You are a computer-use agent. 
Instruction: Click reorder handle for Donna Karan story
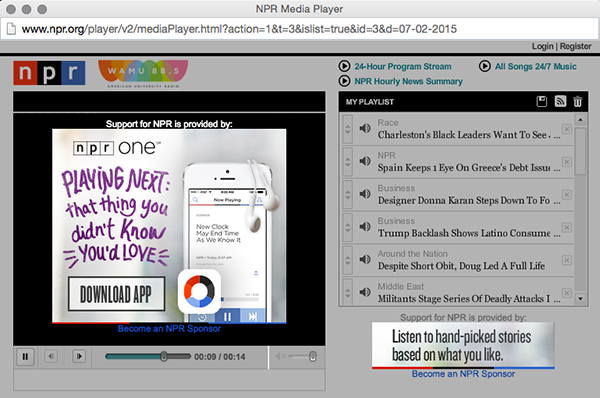click(347, 195)
